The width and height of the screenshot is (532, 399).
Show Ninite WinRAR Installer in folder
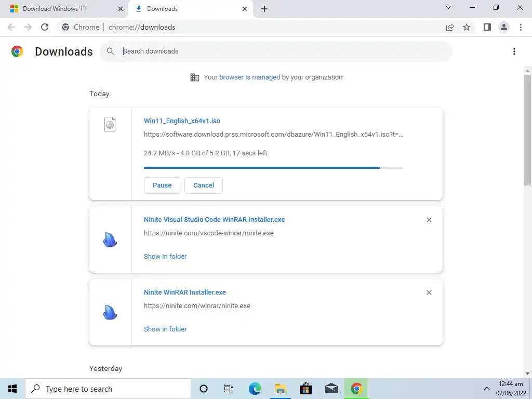point(165,329)
